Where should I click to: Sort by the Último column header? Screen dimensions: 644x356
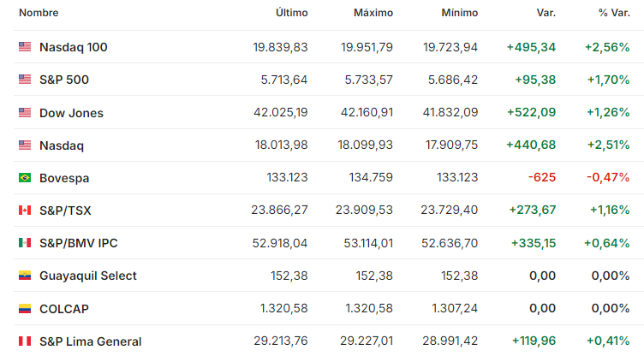pyautogui.click(x=292, y=13)
